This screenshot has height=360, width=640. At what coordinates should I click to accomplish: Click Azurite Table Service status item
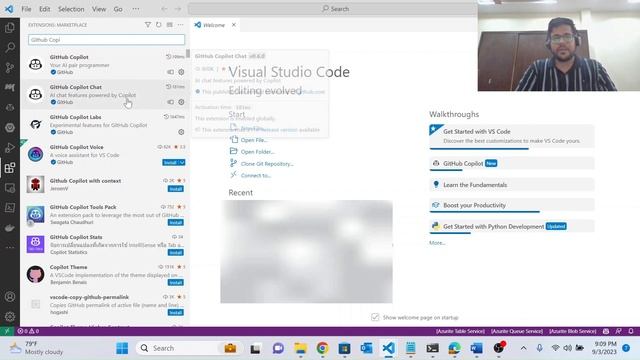point(460,331)
